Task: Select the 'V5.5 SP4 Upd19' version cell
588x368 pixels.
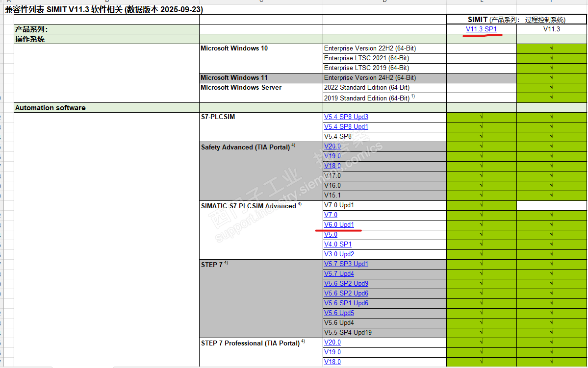Action: pos(384,332)
